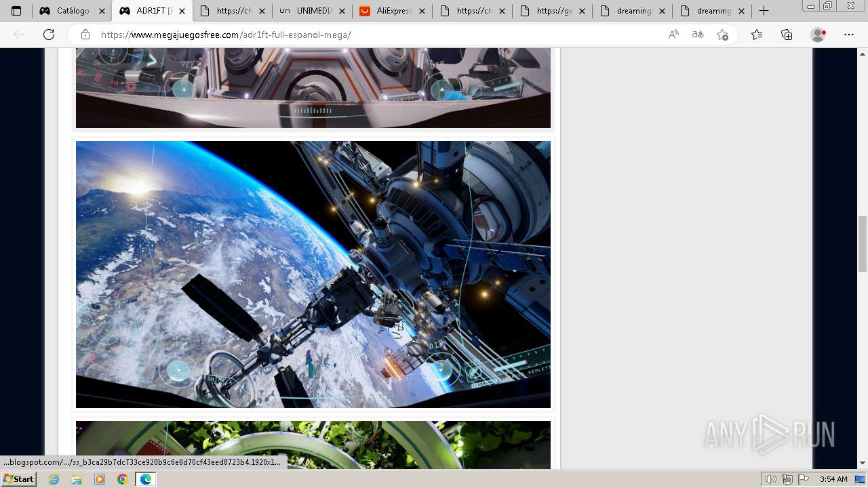This screenshot has width=868, height=488.
Task: Close the Catálogo tab
Action: (102, 11)
